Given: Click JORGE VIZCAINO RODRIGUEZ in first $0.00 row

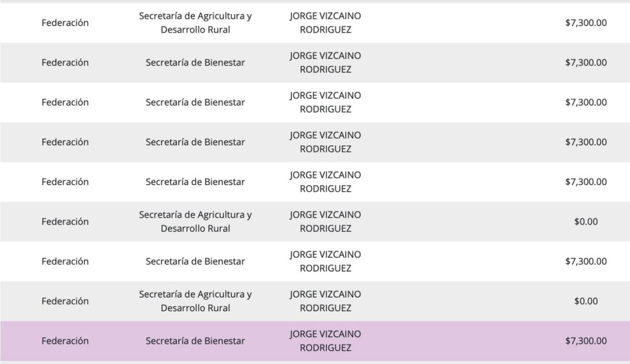Looking at the screenshot, I should (325, 221).
